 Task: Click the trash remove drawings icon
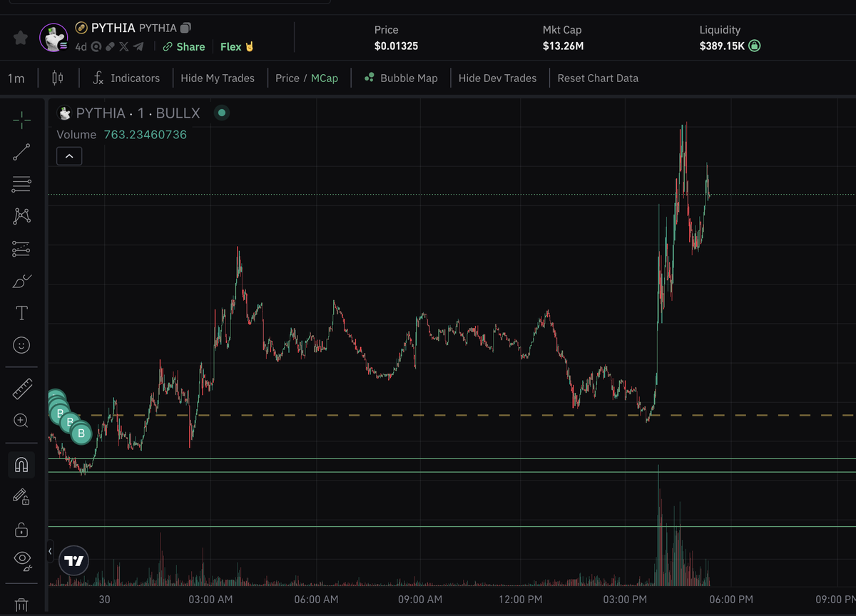point(21,605)
